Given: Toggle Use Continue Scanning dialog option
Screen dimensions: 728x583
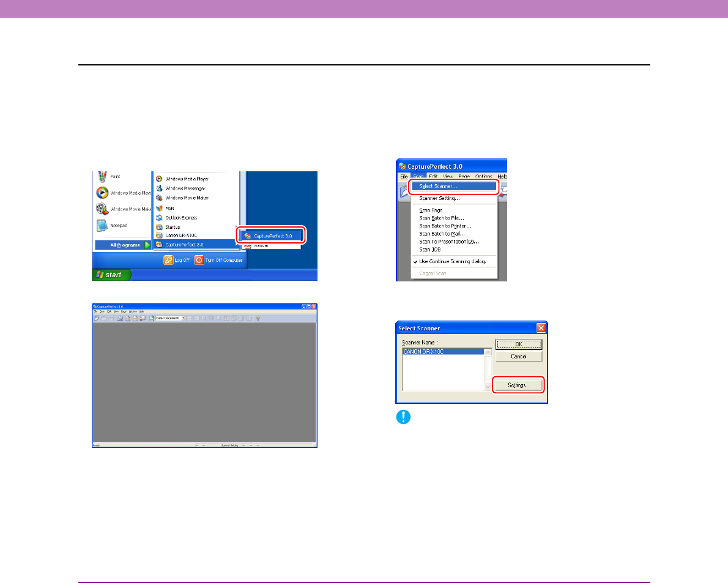Looking at the screenshot, I should (453, 261).
